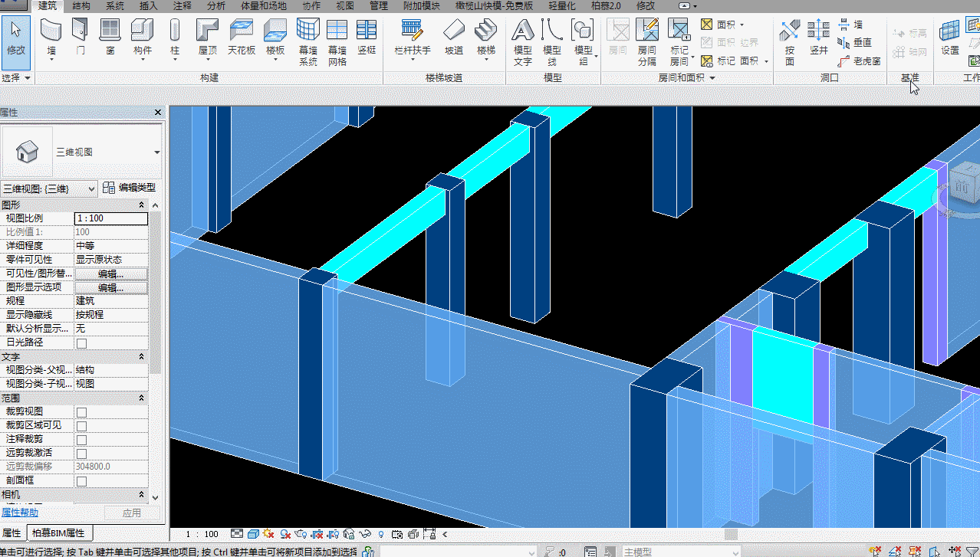980x557 pixels.
Task: Select the 幕墙系统 curtain system tool
Action: tap(308, 42)
